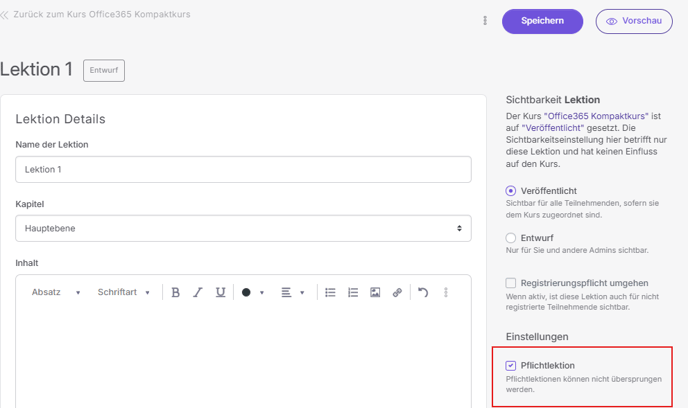Select the Veröffentlicht radio button
688x408 pixels.
pyautogui.click(x=510, y=191)
